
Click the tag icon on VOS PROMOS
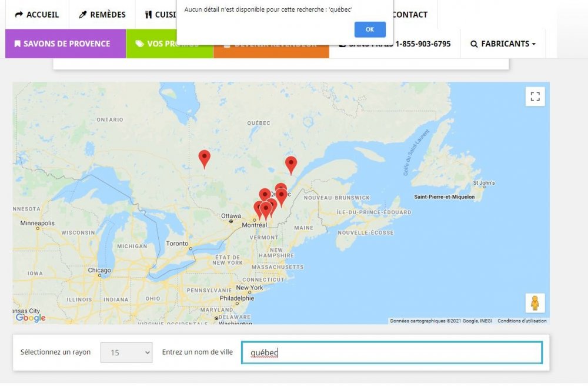pos(139,43)
